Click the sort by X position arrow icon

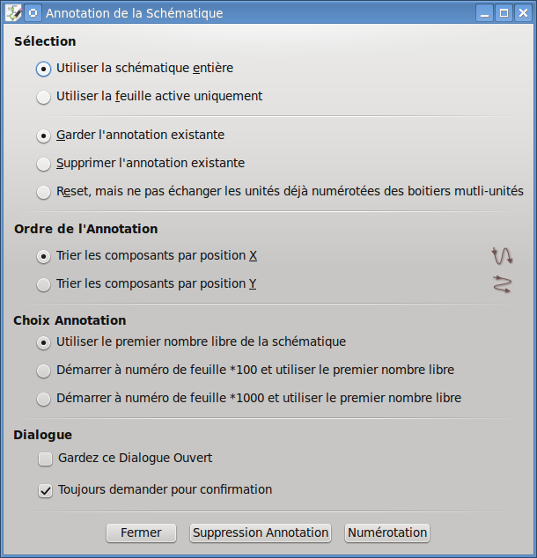[x=502, y=256]
